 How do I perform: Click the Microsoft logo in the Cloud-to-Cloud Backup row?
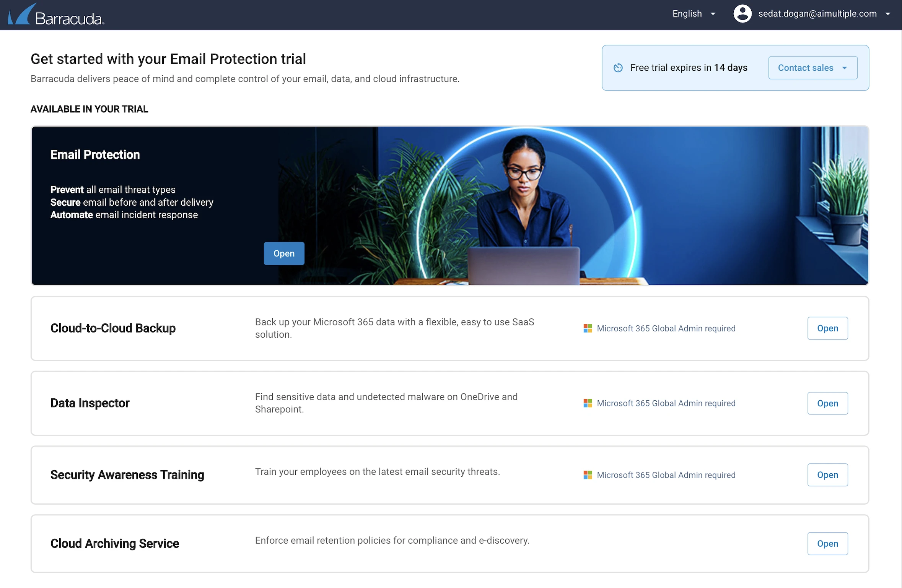click(588, 328)
